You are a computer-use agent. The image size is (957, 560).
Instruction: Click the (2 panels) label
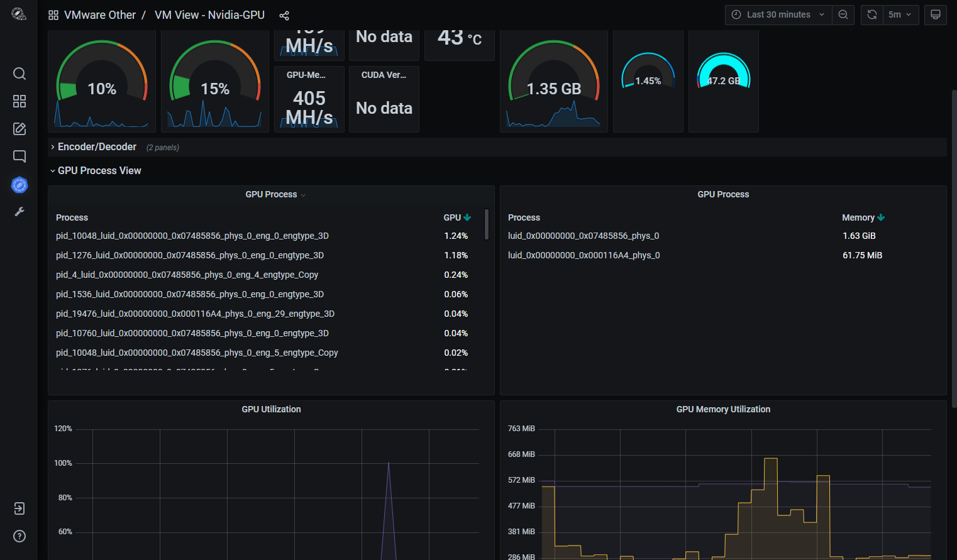[163, 148]
